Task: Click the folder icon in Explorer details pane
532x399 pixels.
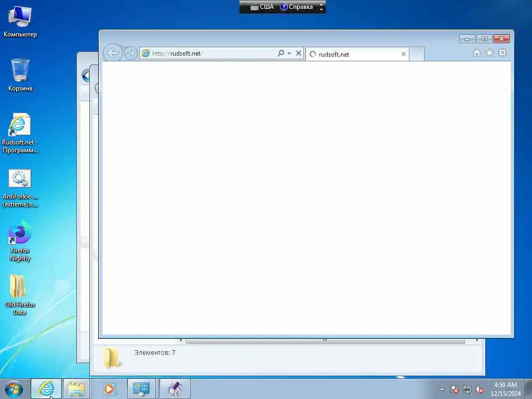Action: pos(112,358)
